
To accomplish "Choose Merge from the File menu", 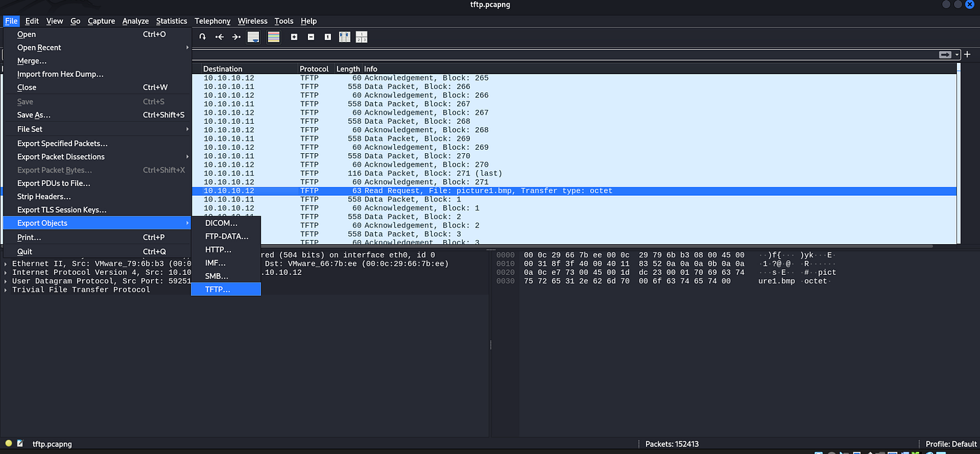I will (x=97, y=61).
